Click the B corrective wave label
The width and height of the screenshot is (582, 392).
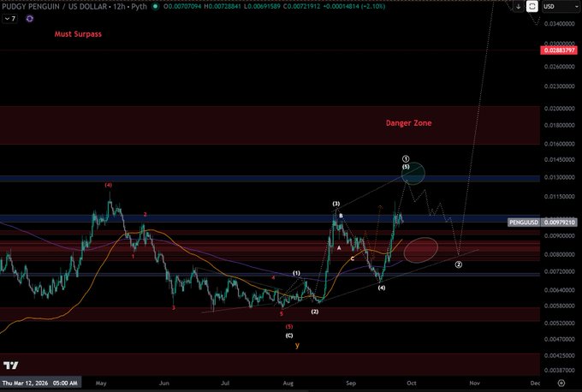point(341,216)
